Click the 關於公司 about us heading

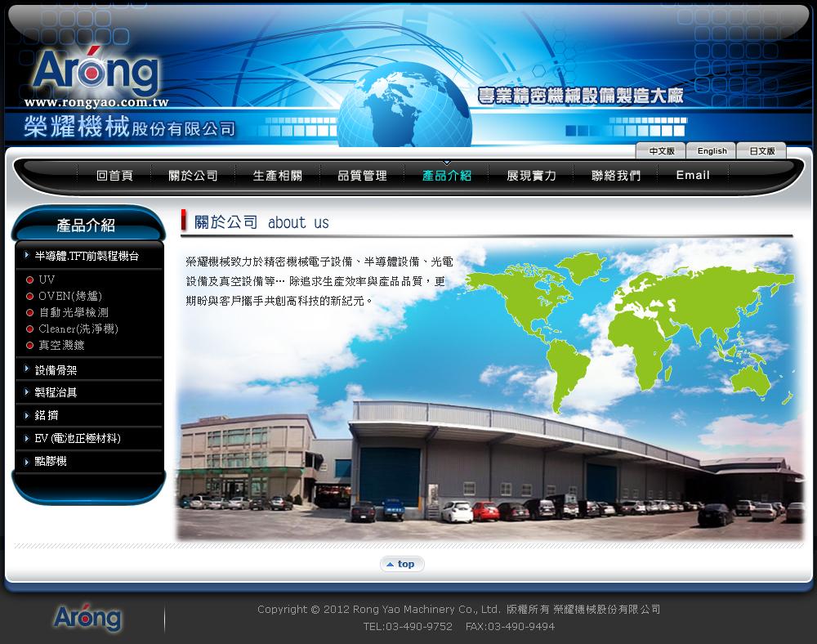point(261,222)
